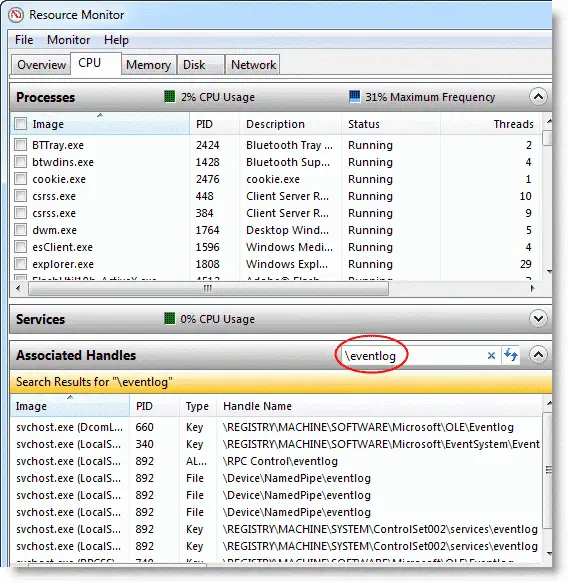This screenshot has width=568, height=583.
Task: Select all processes via Image header checkbox
Action: pyautogui.click(x=20, y=123)
